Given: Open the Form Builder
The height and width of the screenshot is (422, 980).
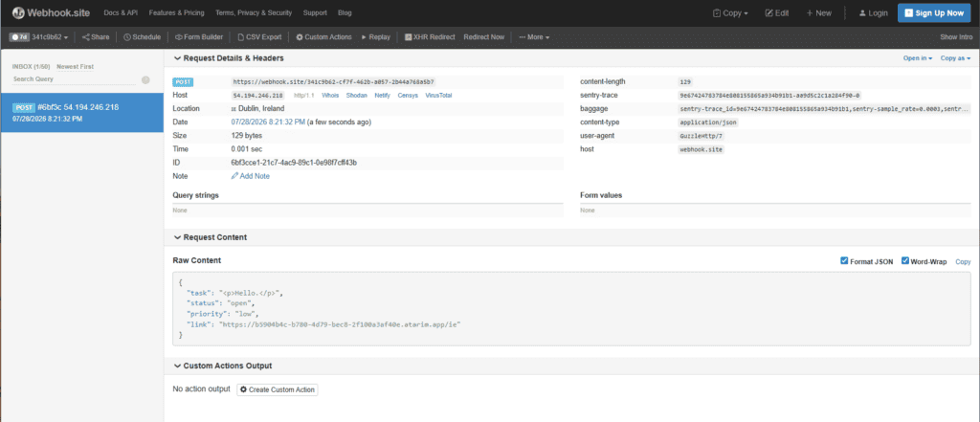Looking at the screenshot, I should coord(199,37).
